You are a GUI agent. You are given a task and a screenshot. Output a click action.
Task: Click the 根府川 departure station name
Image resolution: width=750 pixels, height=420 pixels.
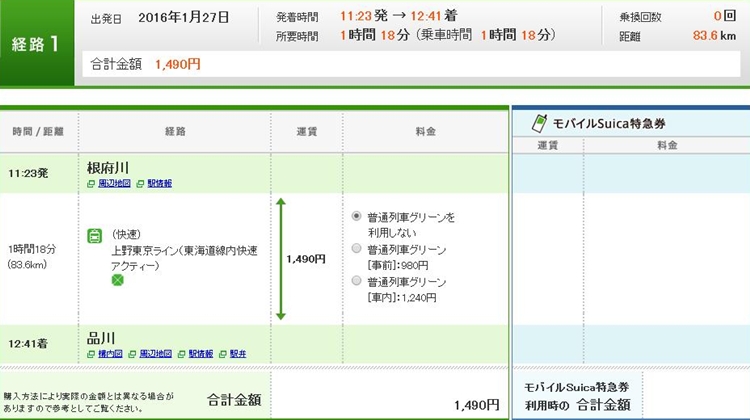coord(108,168)
